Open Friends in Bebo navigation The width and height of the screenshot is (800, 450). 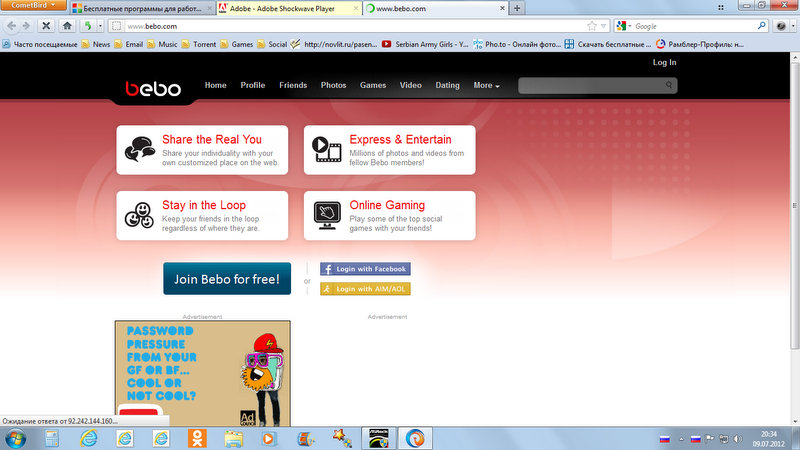coord(293,85)
